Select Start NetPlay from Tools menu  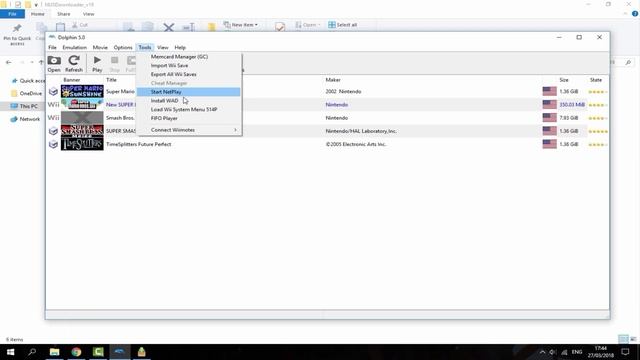point(189,92)
